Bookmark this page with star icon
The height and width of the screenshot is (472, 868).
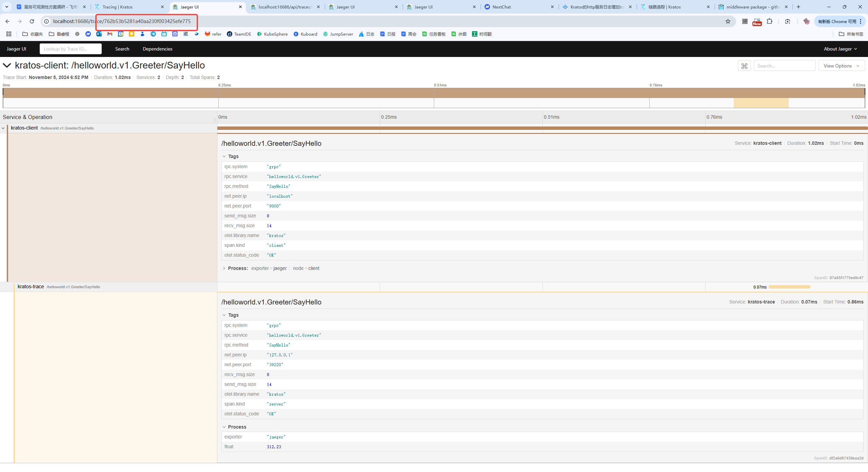pos(728,21)
